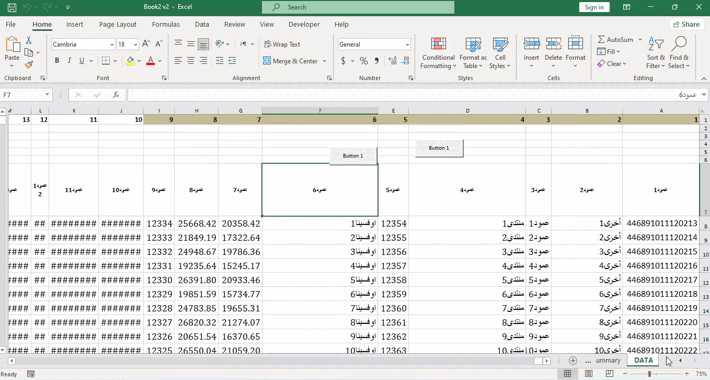Click the Save icon in title bar
The width and height of the screenshot is (710, 380).
(12, 7)
